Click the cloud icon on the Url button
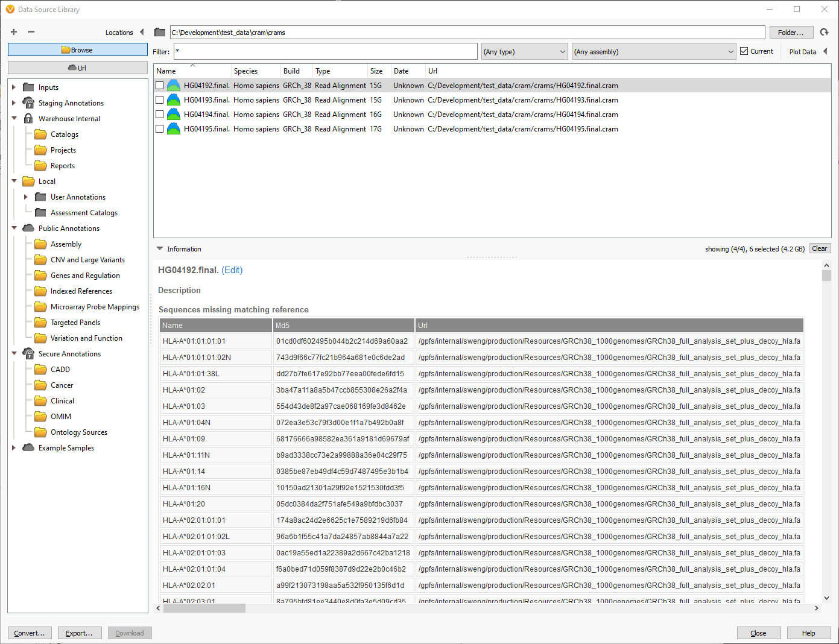839x644 pixels. click(72, 67)
